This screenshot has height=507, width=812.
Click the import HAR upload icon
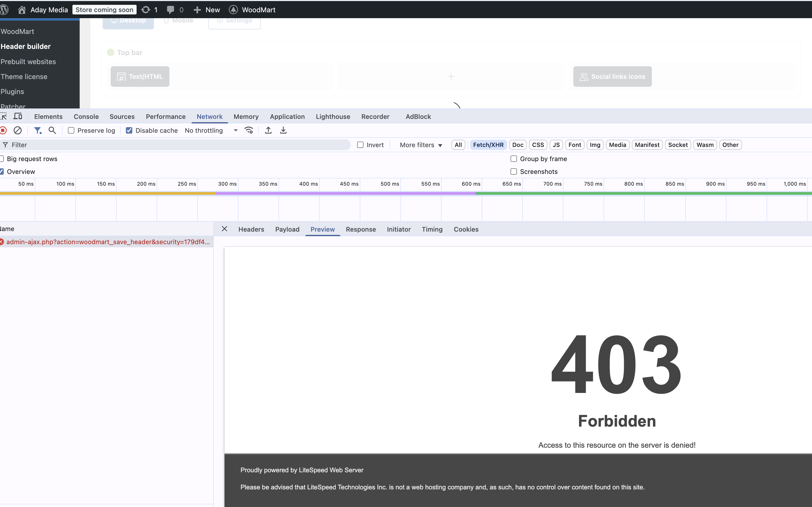pos(268,130)
